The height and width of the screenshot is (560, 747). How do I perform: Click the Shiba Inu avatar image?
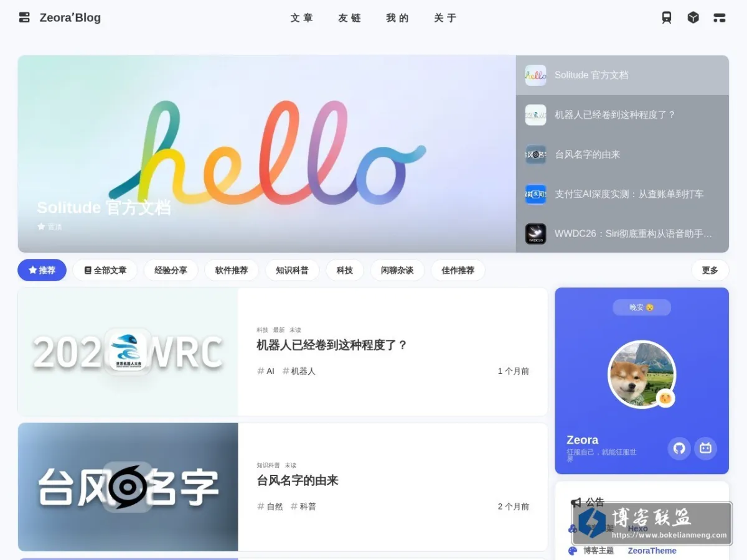point(641,374)
